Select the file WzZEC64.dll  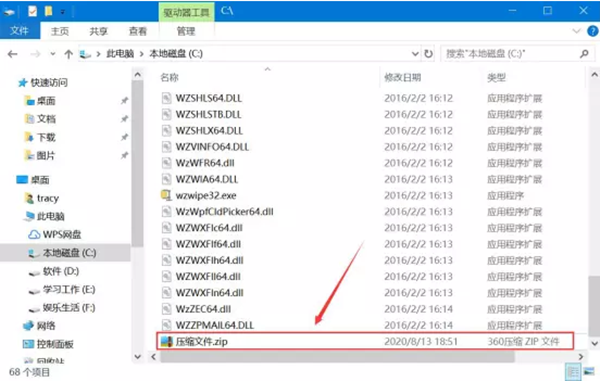point(204,309)
